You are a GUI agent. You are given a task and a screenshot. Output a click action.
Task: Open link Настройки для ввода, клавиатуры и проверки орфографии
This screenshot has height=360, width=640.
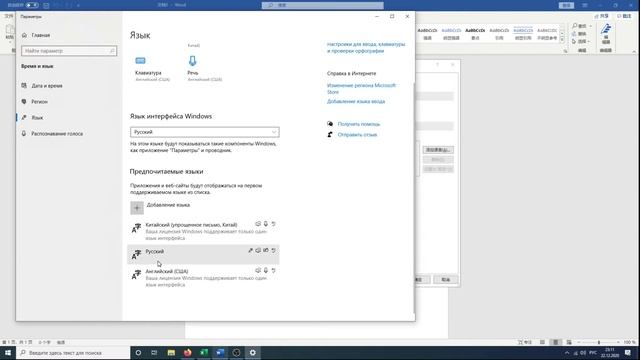pos(366,47)
